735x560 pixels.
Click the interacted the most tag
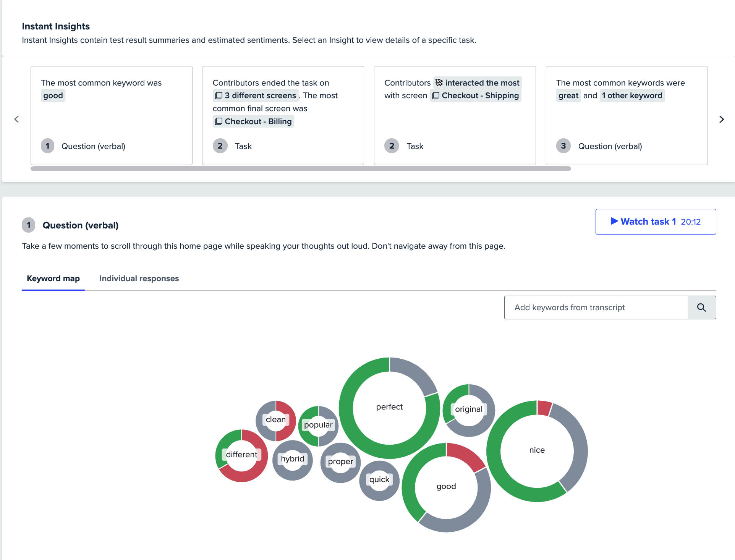(x=478, y=83)
